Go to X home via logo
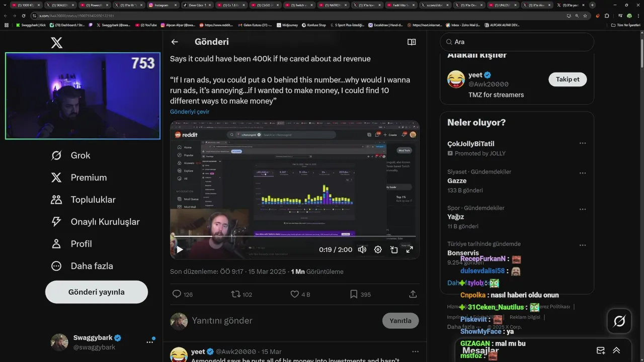This screenshot has width=644, height=362. 57,43
